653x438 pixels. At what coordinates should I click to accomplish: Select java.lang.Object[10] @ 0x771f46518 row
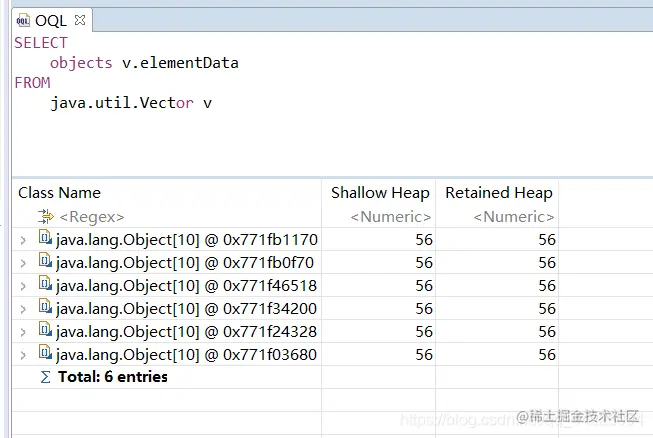[187, 286]
